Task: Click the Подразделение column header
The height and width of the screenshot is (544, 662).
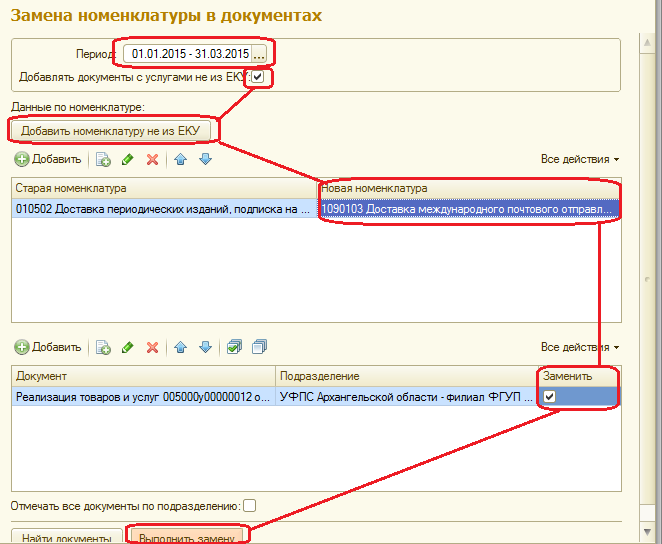Action: click(x=407, y=376)
